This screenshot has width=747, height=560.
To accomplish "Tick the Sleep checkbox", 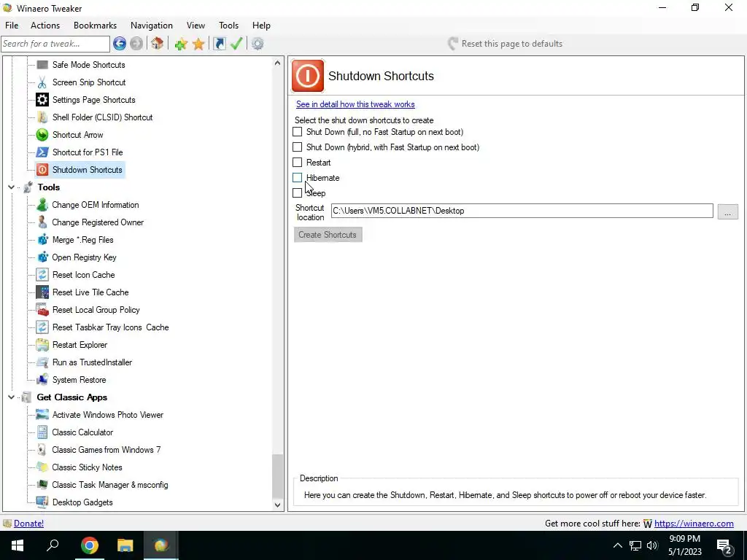I will [x=298, y=192].
